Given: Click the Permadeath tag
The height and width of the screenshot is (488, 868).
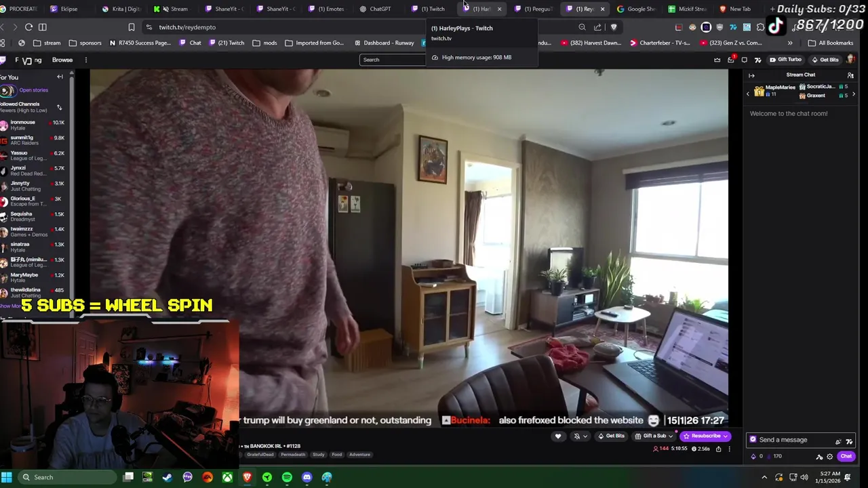Looking at the screenshot, I should click(293, 455).
